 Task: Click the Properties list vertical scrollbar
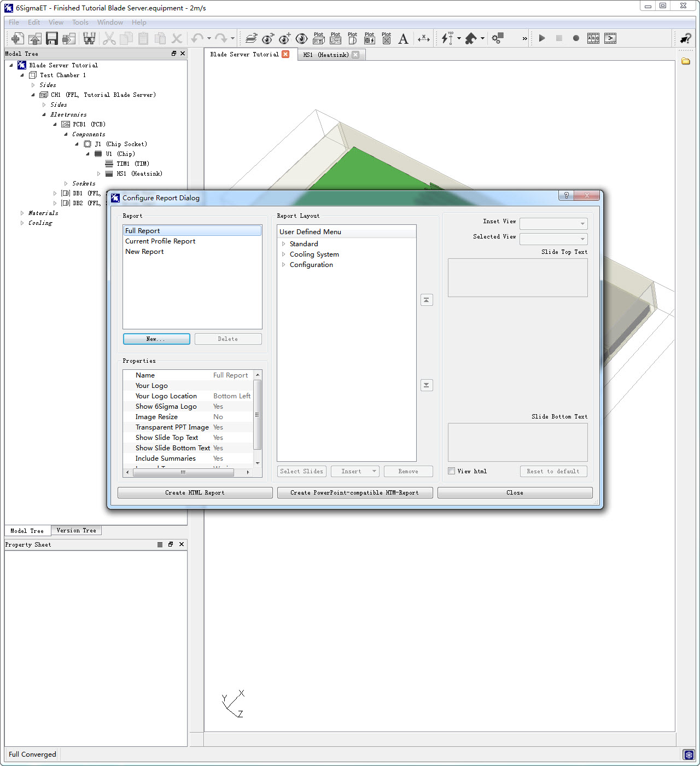[x=257, y=415]
